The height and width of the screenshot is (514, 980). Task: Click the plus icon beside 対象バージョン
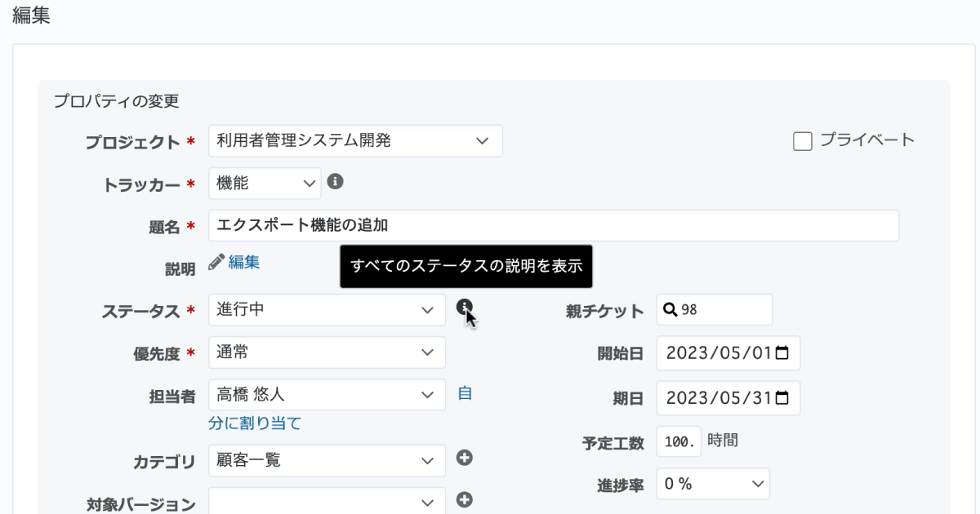click(465, 499)
